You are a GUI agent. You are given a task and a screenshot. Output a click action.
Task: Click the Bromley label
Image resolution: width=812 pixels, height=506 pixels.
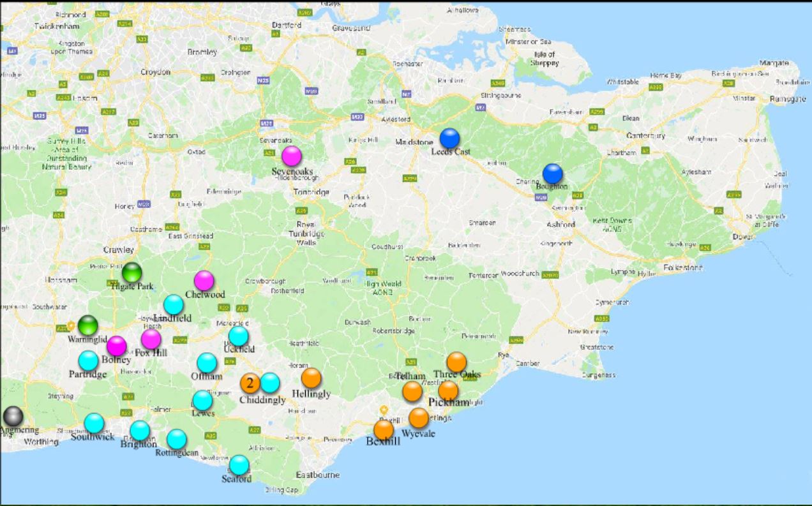pyautogui.click(x=202, y=52)
